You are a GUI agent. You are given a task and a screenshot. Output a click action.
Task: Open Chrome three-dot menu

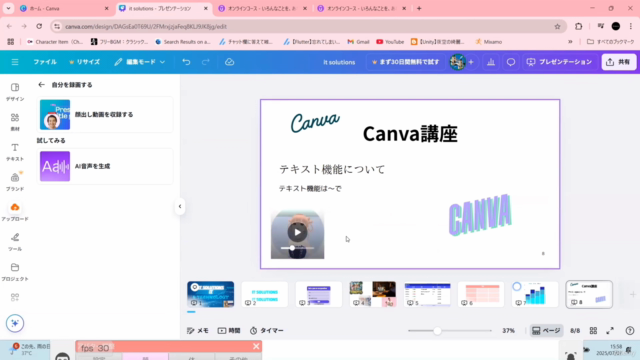pos(631,27)
